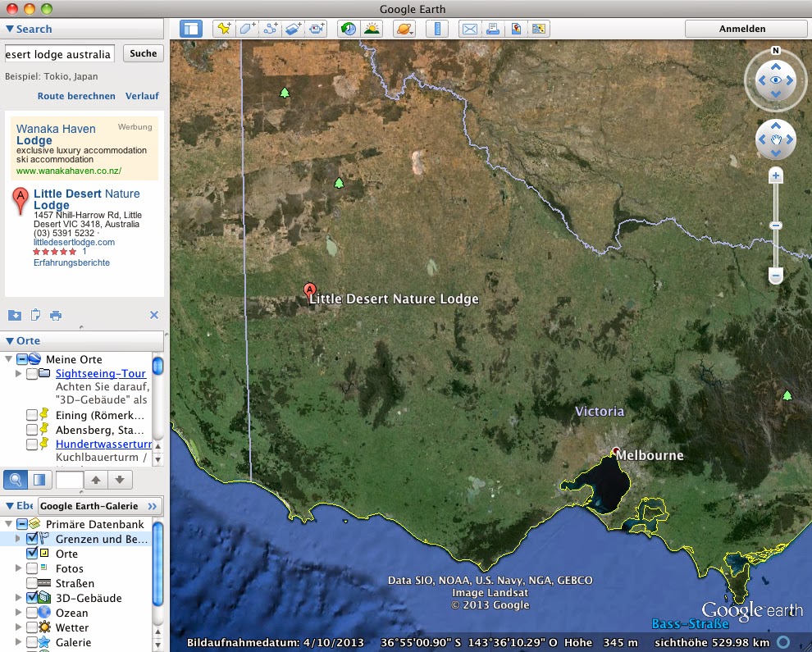Click the zoom slider handle
Viewport: 812px width, 652px height.
[x=775, y=226]
